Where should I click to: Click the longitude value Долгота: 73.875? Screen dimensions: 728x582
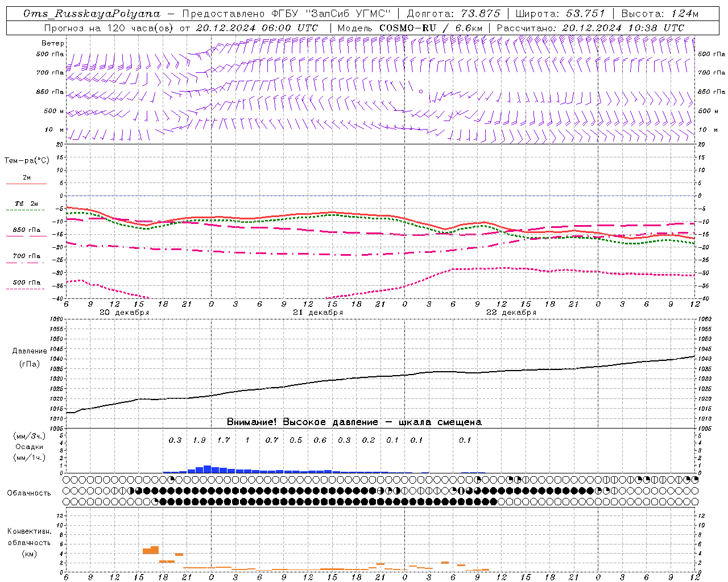coord(453,14)
